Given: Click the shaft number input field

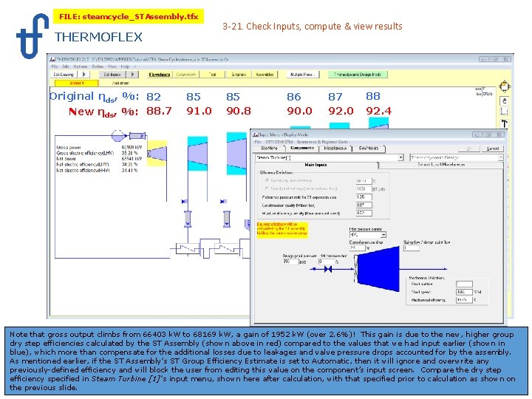Looking at the screenshot, I should [464, 284].
